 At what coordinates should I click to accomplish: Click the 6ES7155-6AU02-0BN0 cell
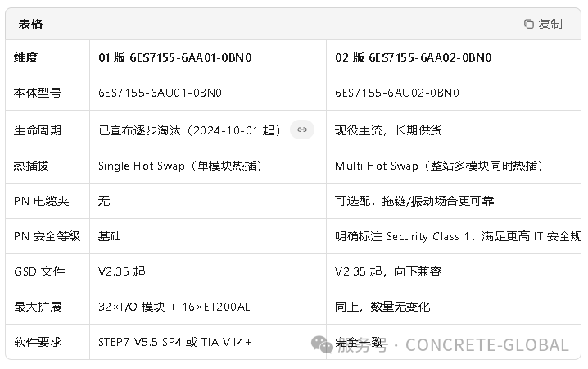pos(397,93)
